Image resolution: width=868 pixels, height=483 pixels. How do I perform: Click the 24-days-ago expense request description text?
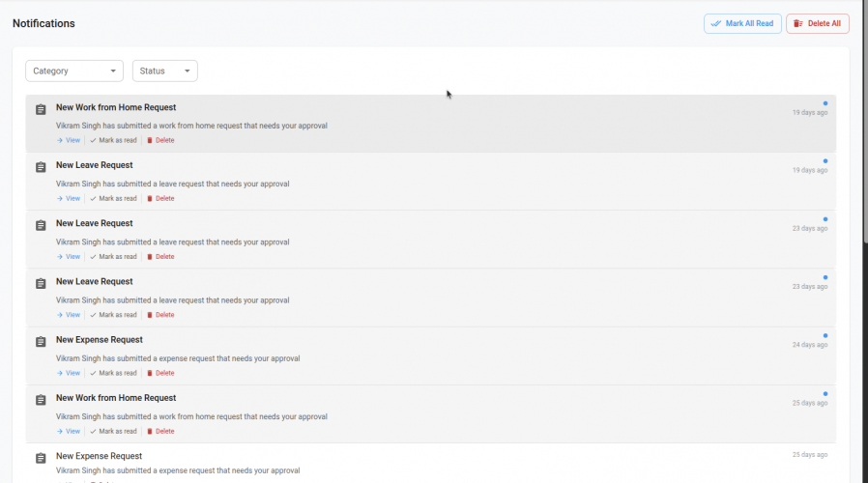pos(178,358)
